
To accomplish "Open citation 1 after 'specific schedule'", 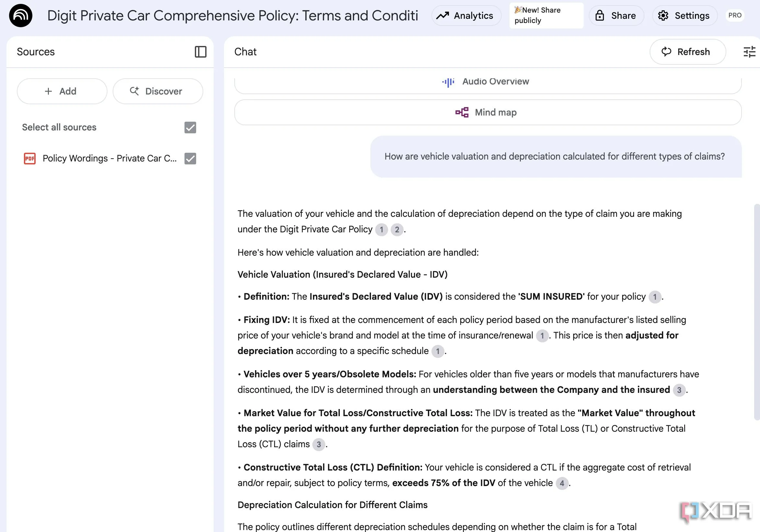I will click(438, 351).
